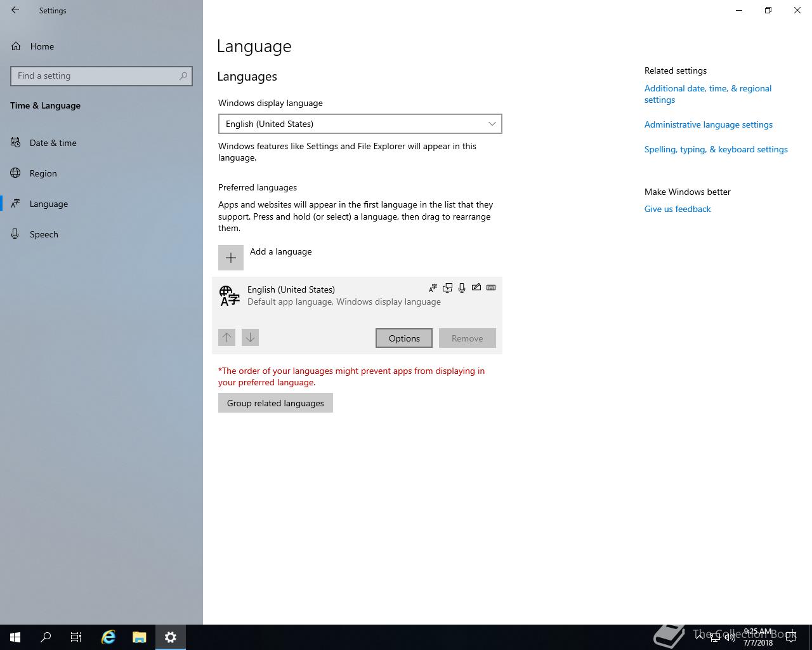The width and height of the screenshot is (812, 650).
Task: Launch Internet Explorer from taskbar
Action: click(x=108, y=637)
